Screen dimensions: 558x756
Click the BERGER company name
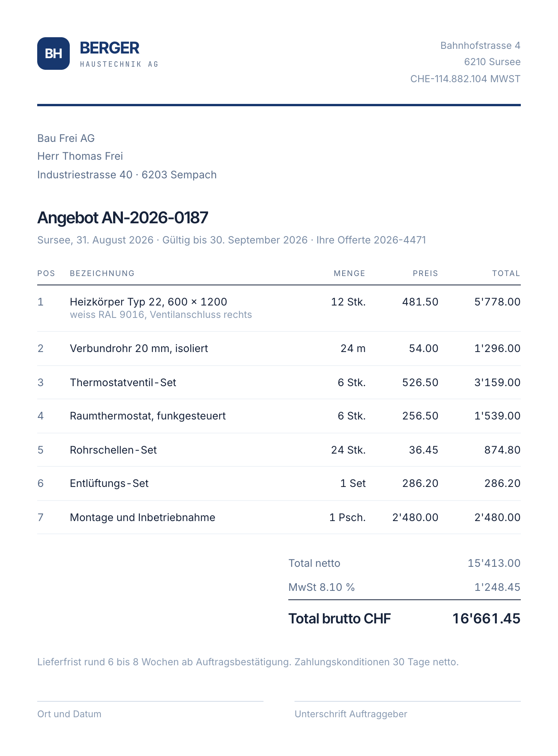tap(109, 48)
